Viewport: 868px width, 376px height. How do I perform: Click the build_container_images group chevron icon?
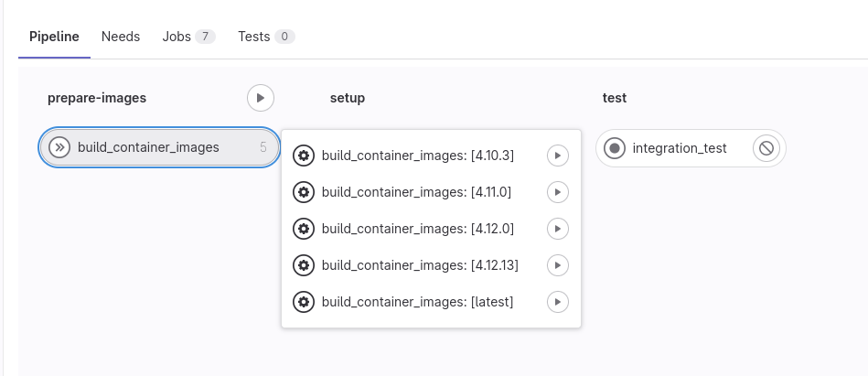[x=60, y=147]
